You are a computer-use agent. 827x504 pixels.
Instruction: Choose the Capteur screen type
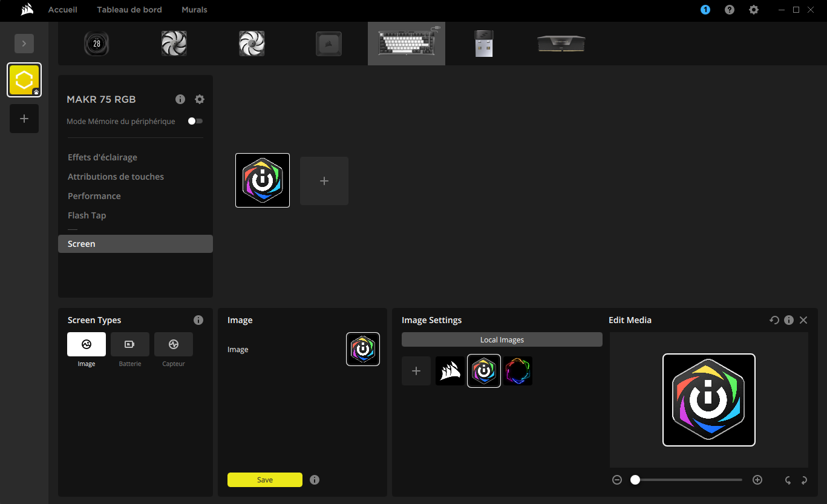(x=174, y=344)
